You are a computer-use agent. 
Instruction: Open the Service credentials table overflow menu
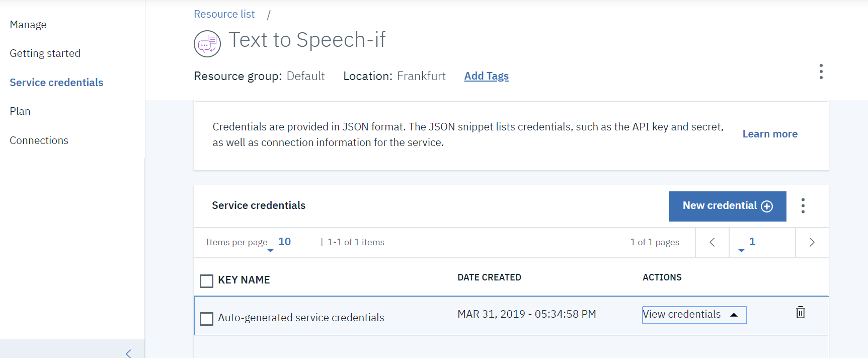coord(803,206)
